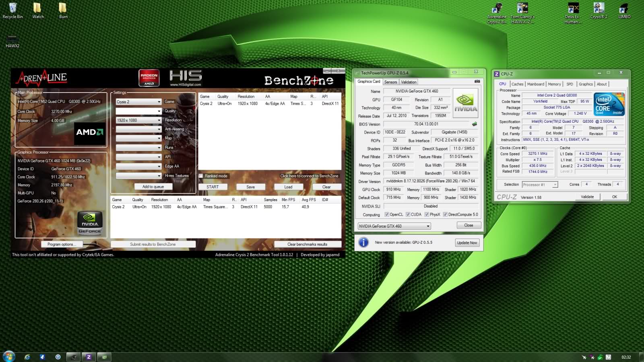Switch to the Sensors tab in GPU-Z
This screenshot has height=362, width=644.
[x=390, y=82]
